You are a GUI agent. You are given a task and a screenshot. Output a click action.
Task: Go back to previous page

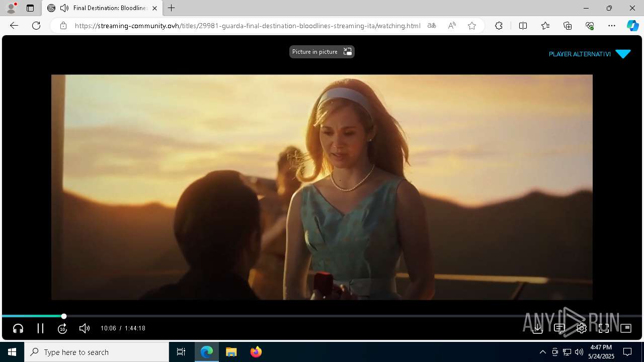point(14,26)
